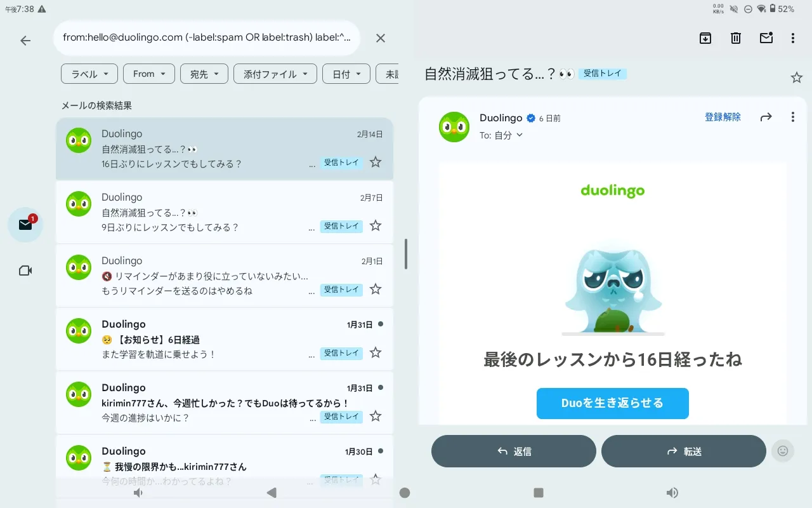Go back with the search back arrow
This screenshot has width=812, height=508.
tap(25, 41)
